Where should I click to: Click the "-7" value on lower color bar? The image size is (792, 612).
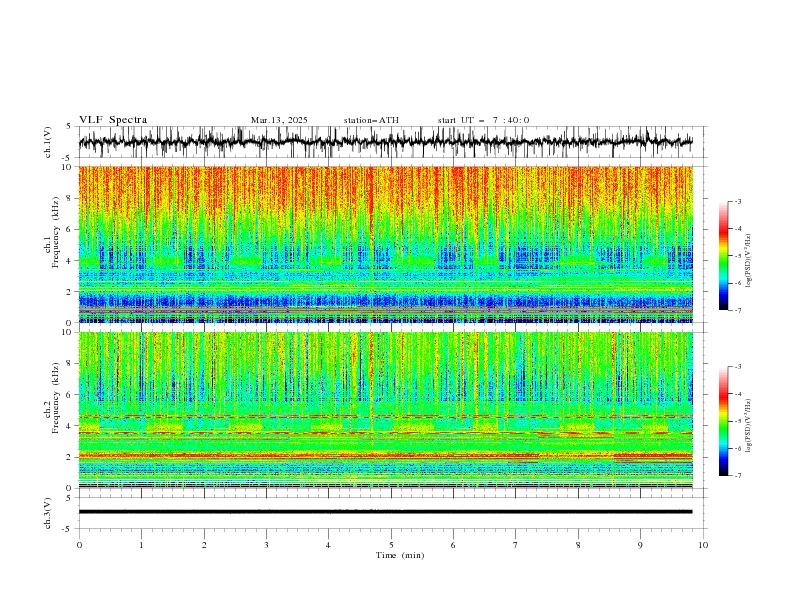[x=738, y=476]
